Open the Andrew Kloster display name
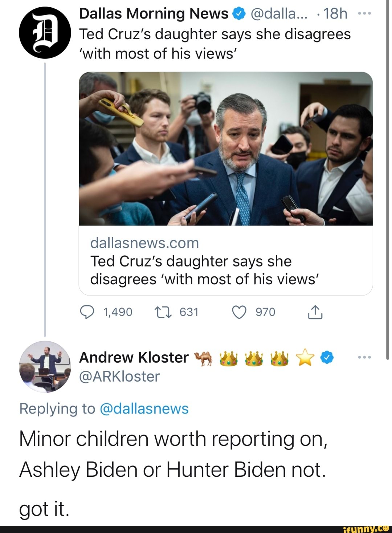 [x=134, y=358]
